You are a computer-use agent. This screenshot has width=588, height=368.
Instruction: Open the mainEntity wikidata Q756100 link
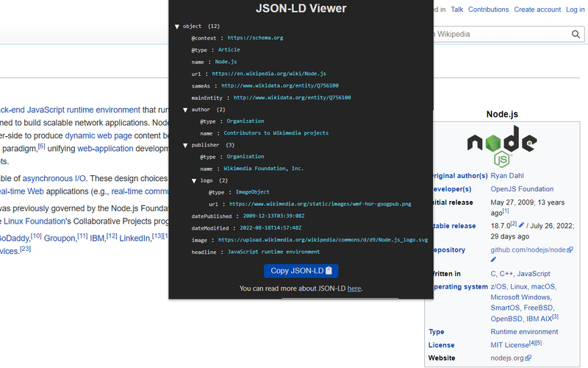[x=292, y=98]
